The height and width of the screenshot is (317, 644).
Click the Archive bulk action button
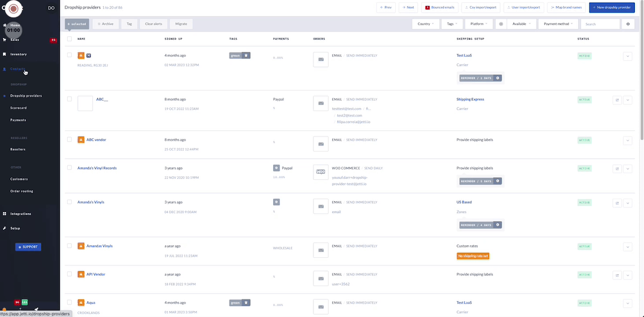click(106, 24)
